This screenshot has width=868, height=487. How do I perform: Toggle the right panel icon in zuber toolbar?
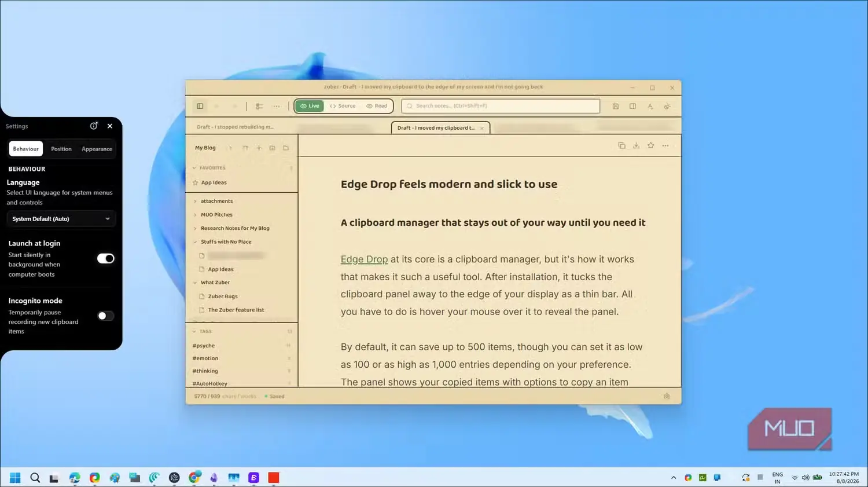coord(632,106)
